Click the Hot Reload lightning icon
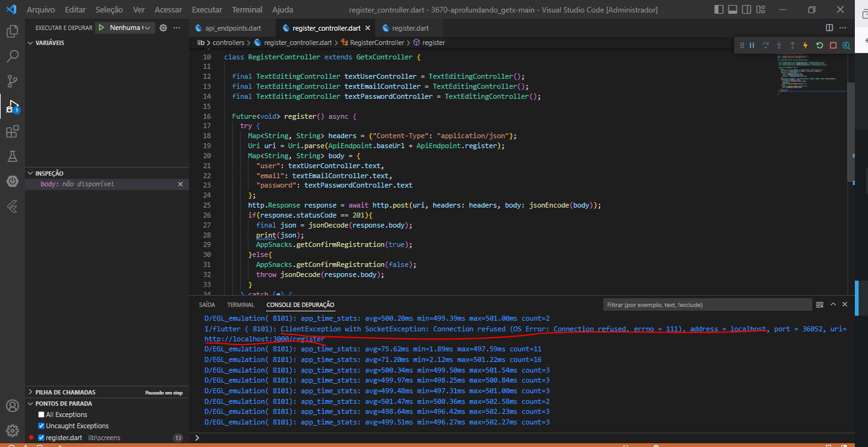 point(805,46)
